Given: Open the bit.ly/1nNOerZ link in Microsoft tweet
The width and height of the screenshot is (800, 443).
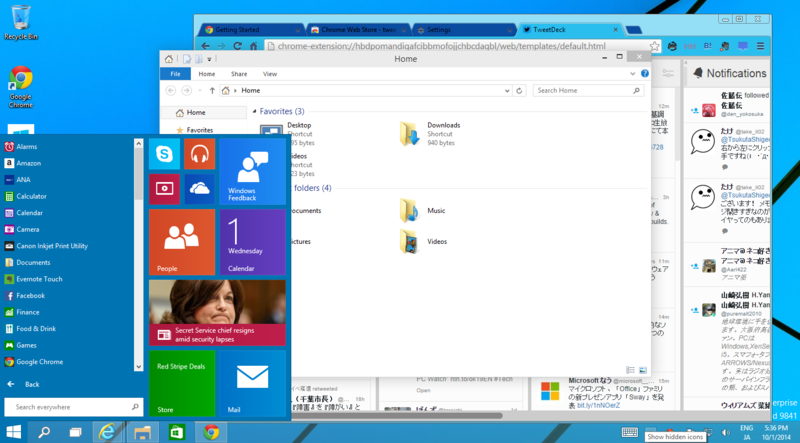Looking at the screenshot, I should click(598, 405).
